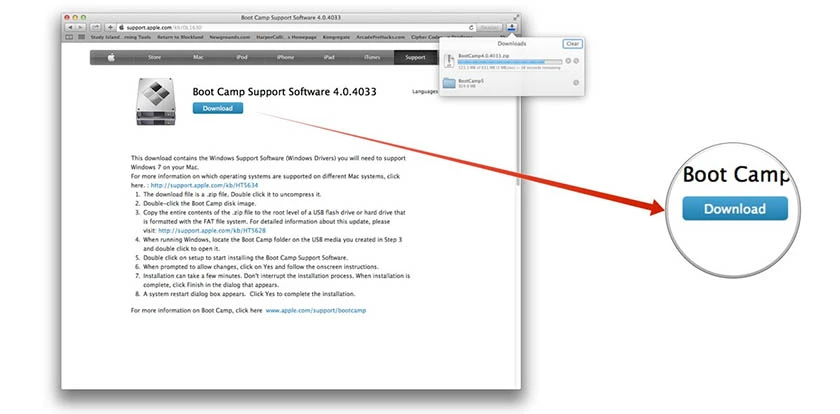Open the Return to Blockland bookmark
Viewport: 840px width, 414px height.
180,37
